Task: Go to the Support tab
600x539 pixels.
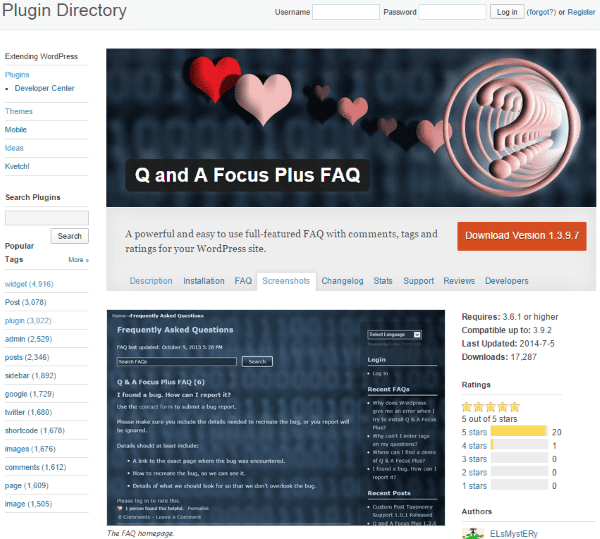Action: click(x=419, y=281)
